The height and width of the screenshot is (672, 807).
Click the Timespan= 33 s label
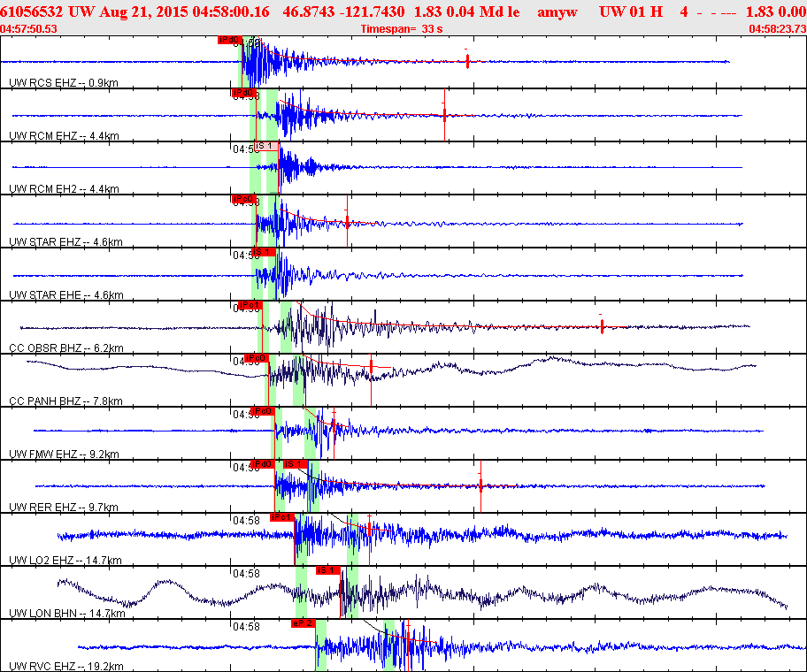tap(402, 29)
